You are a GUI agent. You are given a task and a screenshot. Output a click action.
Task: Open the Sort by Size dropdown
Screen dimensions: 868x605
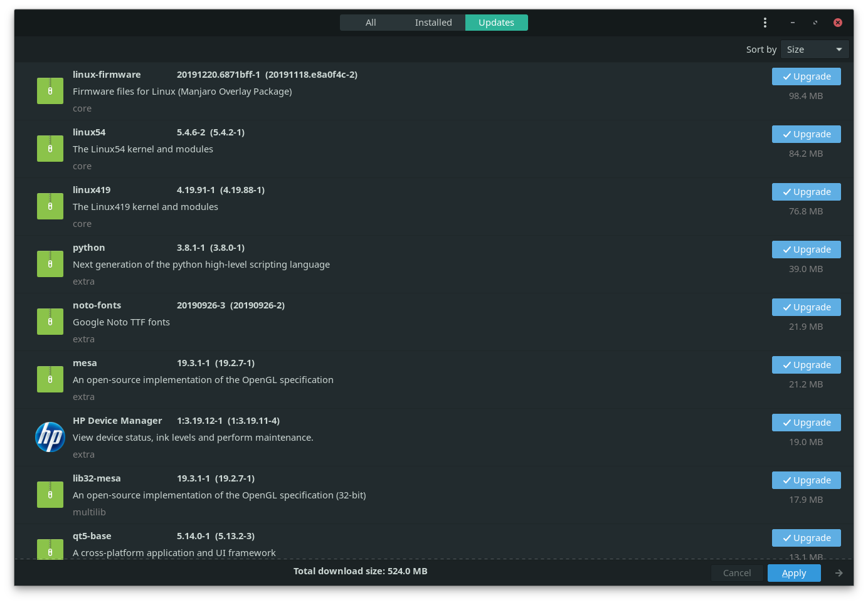pos(815,50)
